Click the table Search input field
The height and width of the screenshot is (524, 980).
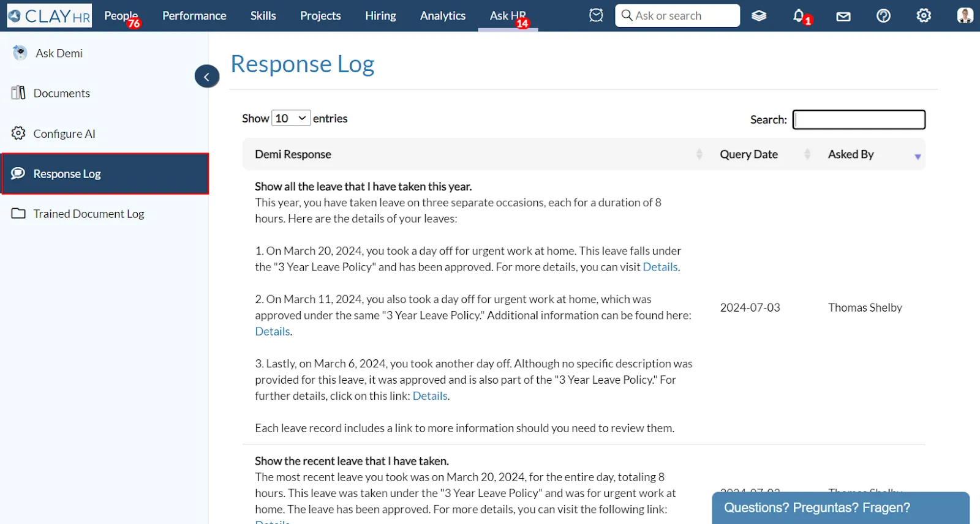859,119
